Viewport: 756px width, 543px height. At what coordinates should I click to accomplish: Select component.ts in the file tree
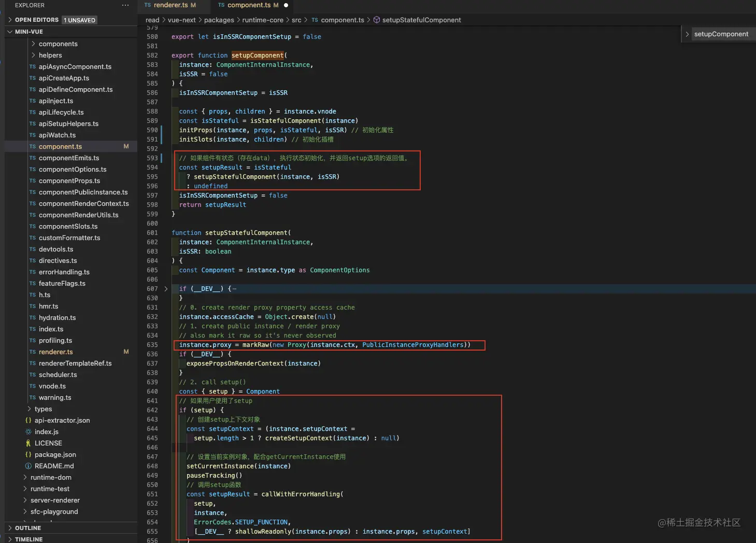click(x=61, y=147)
